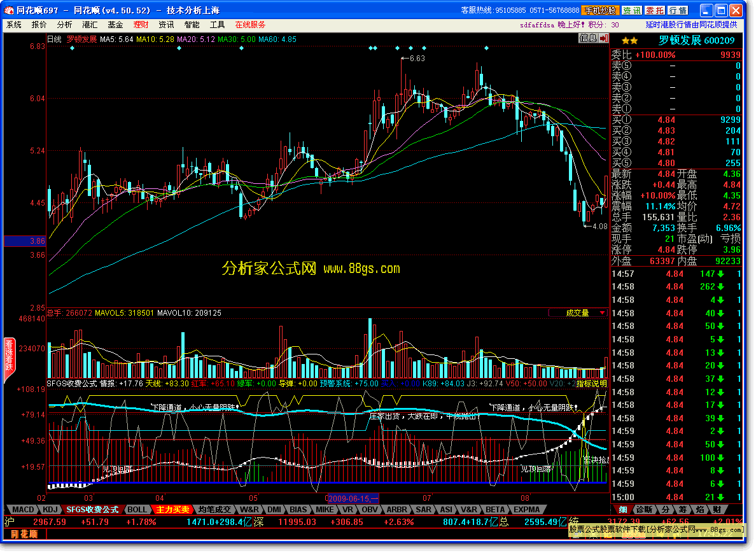Screen dimensions: 756x553
Task: Open the 理财 menu
Action: [141, 25]
